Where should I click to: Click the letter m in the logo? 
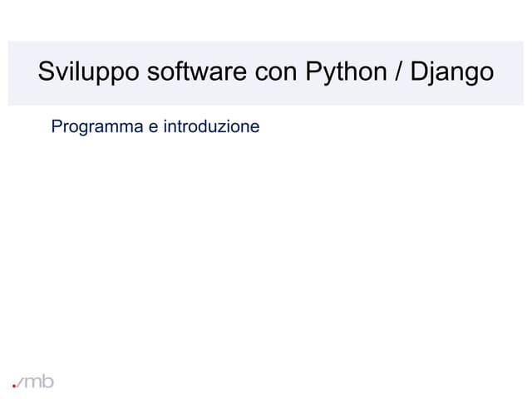point(33,383)
